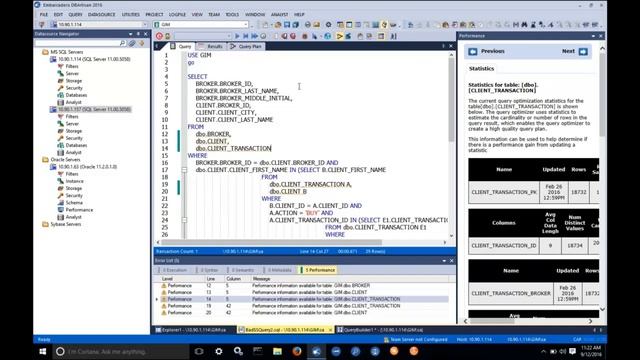The height and width of the screenshot is (360, 640).
Task: Click the save disk icon in main toolbar
Action: click(287, 25)
